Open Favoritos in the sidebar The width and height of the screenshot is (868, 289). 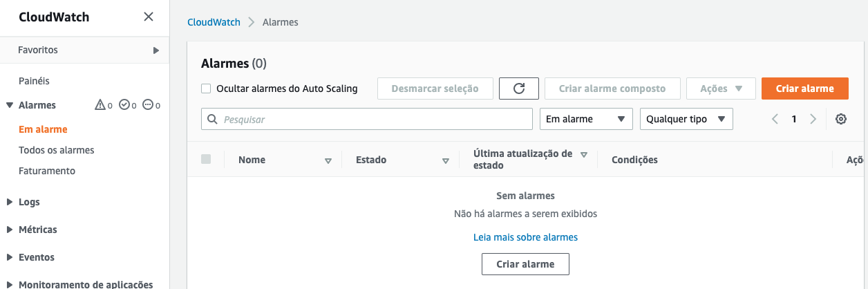(x=38, y=50)
